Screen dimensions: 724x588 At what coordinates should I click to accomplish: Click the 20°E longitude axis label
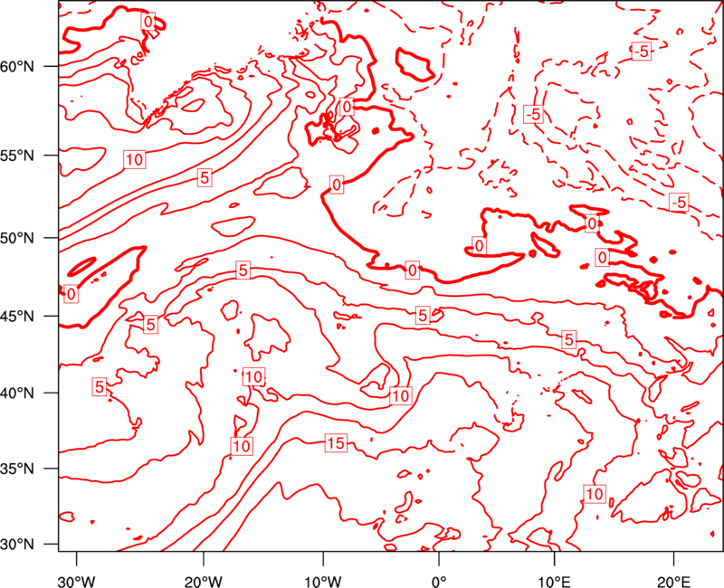673,582
